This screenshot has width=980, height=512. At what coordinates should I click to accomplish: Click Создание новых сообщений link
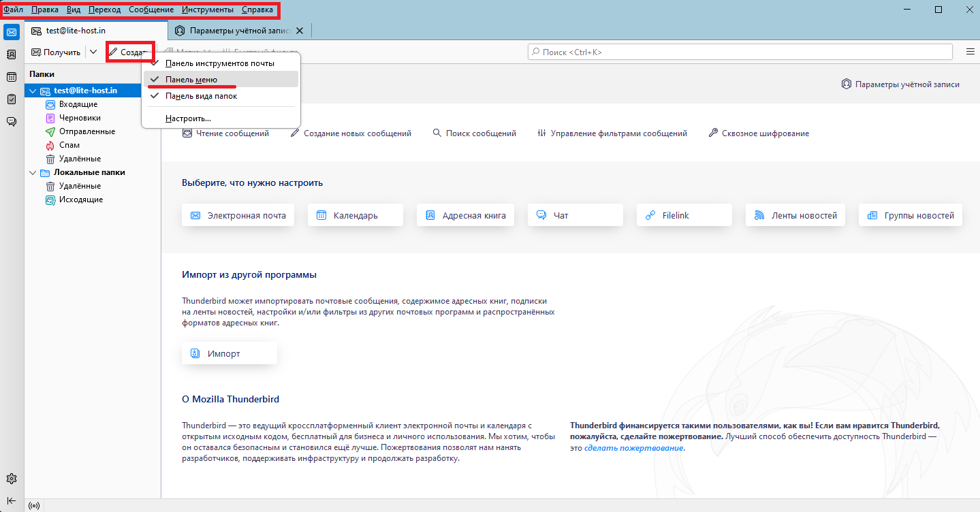351,133
